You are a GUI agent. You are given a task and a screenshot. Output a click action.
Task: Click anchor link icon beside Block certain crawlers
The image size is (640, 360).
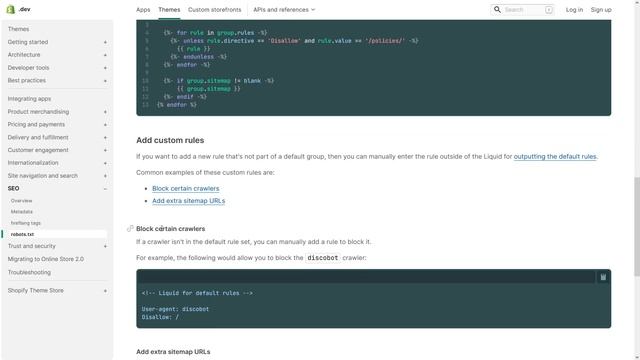[x=130, y=229]
